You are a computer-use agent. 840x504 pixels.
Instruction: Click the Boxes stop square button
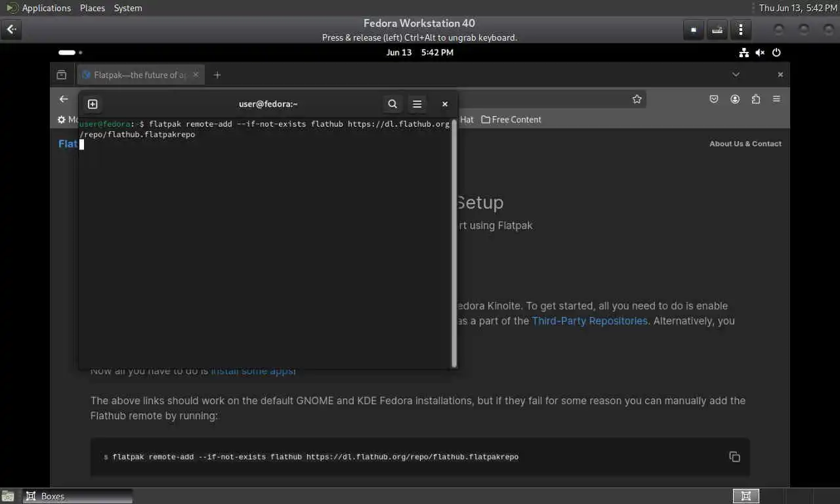coord(694,30)
